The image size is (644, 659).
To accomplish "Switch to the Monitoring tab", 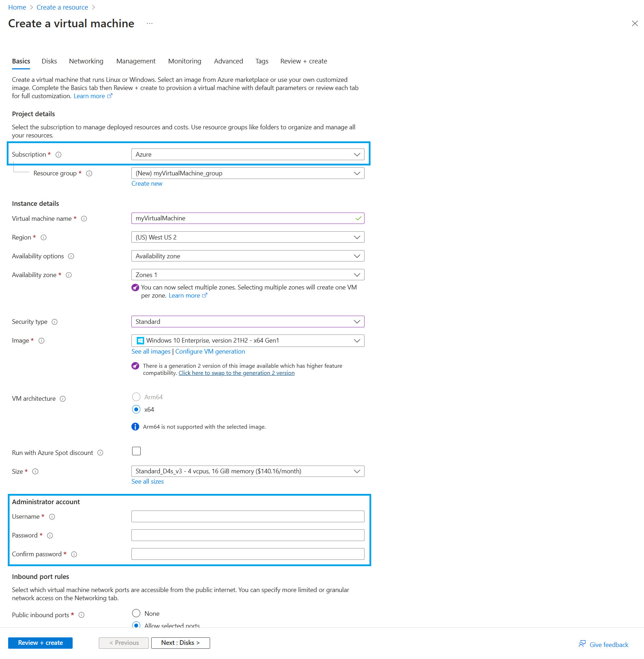I will (185, 61).
